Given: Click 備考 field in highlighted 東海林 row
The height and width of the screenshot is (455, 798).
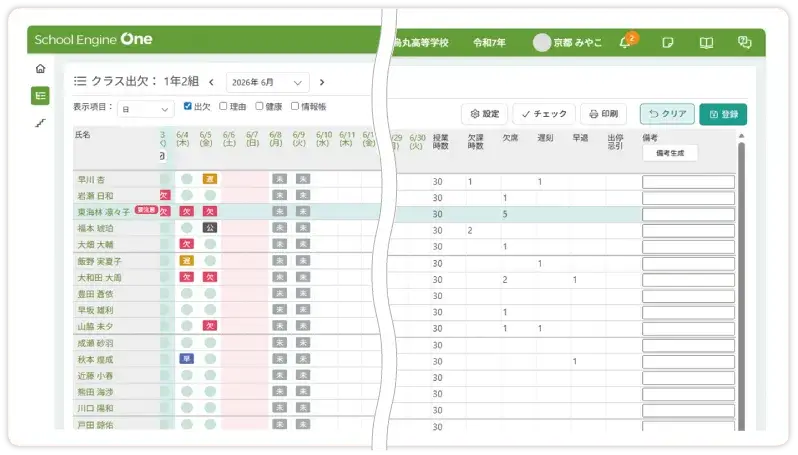Looking at the screenshot, I should pyautogui.click(x=688, y=214).
